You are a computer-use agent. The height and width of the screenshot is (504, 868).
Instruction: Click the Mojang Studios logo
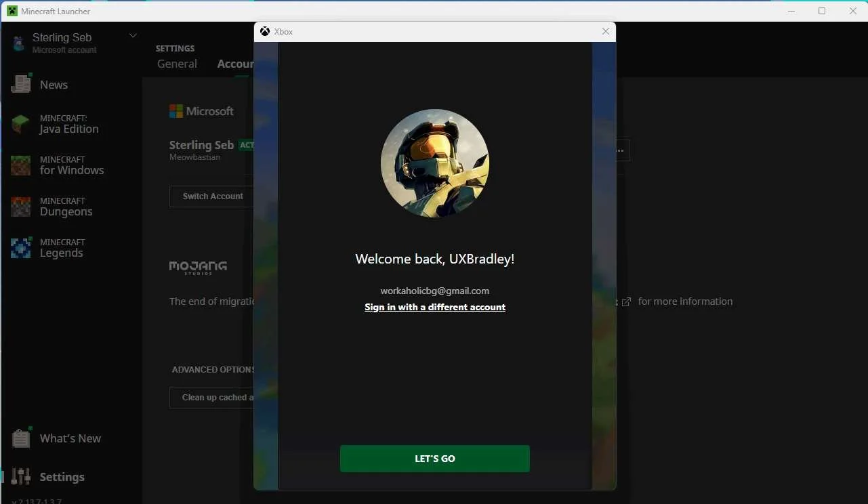(x=198, y=267)
